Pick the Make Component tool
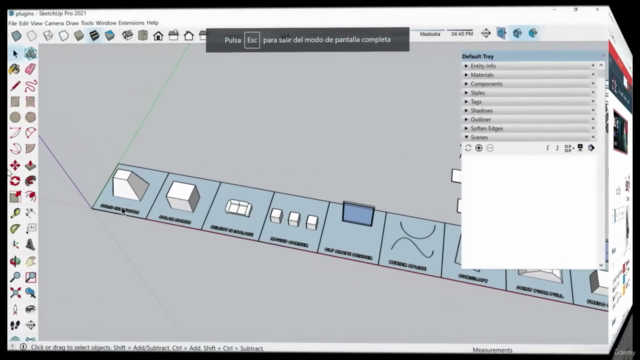This screenshot has width=640, height=360. click(30, 53)
